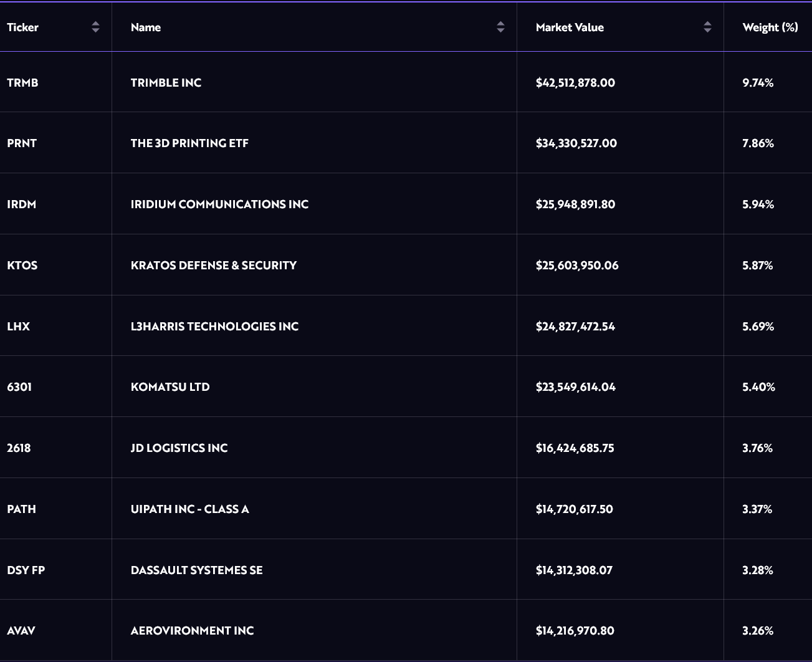Select KRATOS DEFENSE & SECURITY name
This screenshot has width=812, height=662.
coord(214,266)
